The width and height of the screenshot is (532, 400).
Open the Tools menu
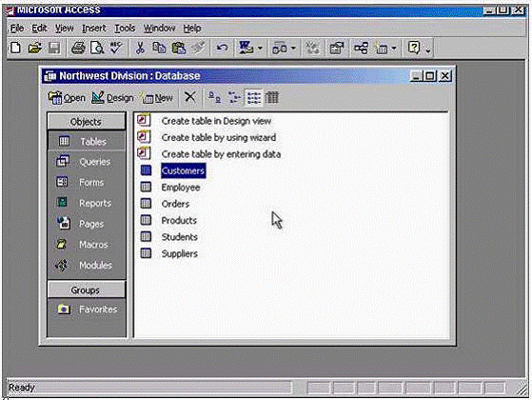point(125,29)
